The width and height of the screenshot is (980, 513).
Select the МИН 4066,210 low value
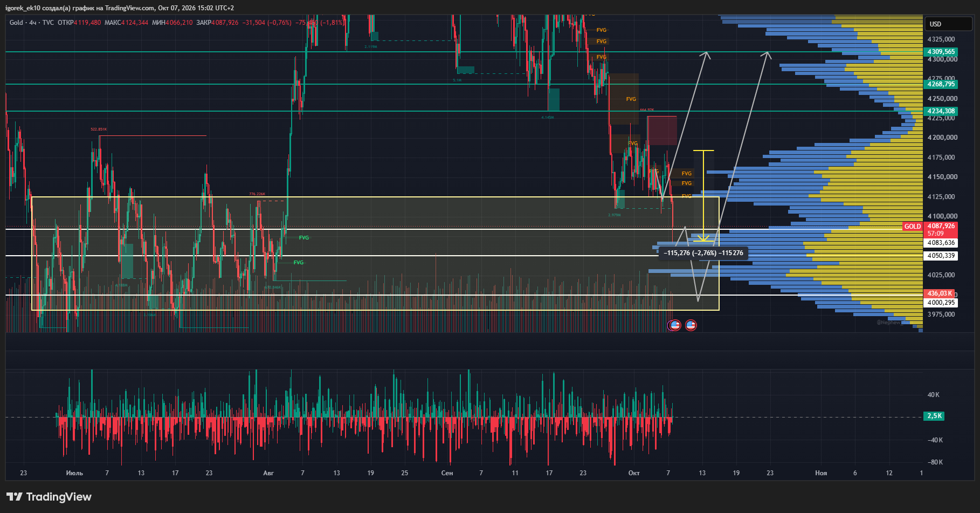pyautogui.click(x=172, y=23)
